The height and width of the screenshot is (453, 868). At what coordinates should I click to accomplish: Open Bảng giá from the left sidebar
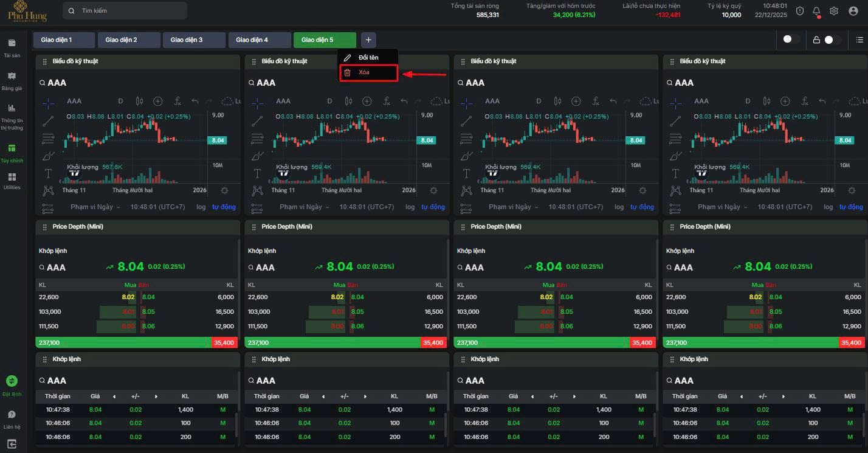pyautogui.click(x=12, y=77)
